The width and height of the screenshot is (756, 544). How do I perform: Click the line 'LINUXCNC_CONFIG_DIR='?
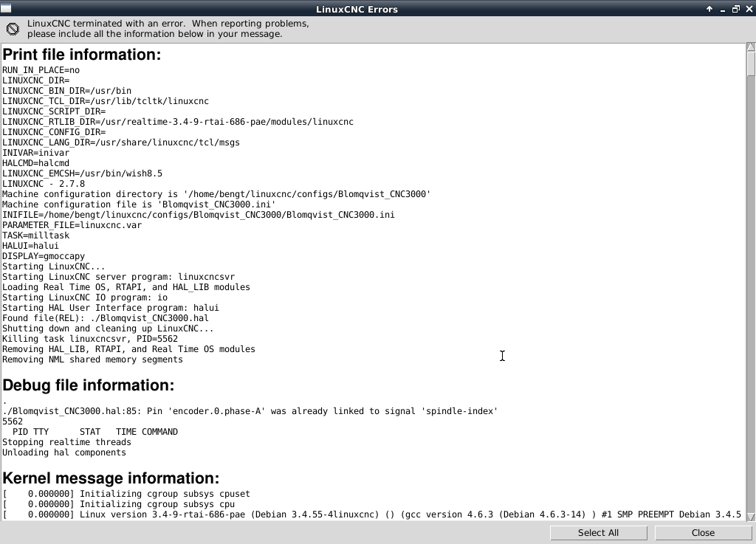click(54, 133)
